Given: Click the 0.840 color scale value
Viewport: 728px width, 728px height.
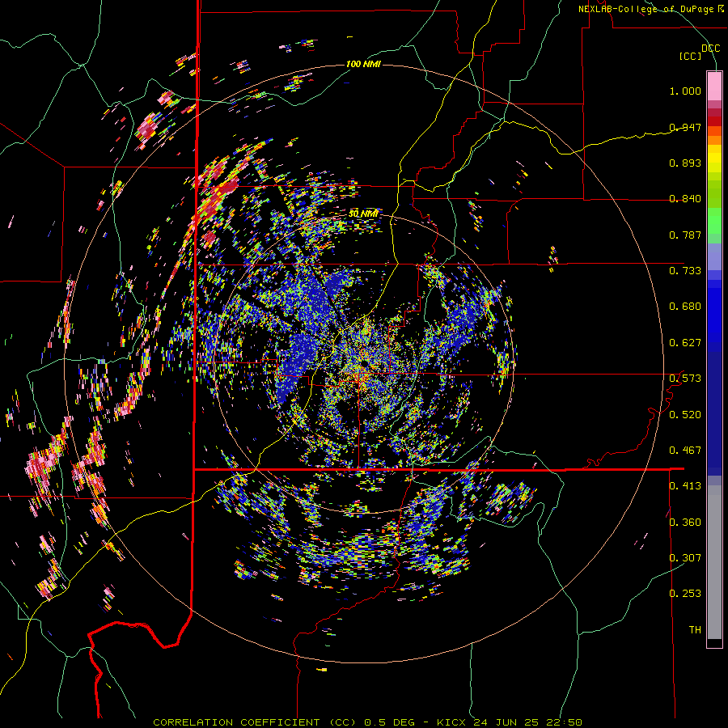Looking at the screenshot, I should [685, 199].
